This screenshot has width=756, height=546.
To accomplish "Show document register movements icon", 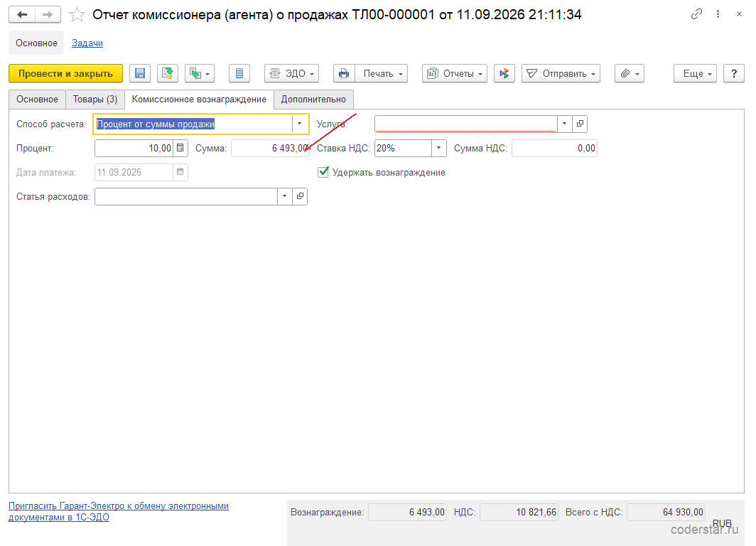I will pos(239,73).
